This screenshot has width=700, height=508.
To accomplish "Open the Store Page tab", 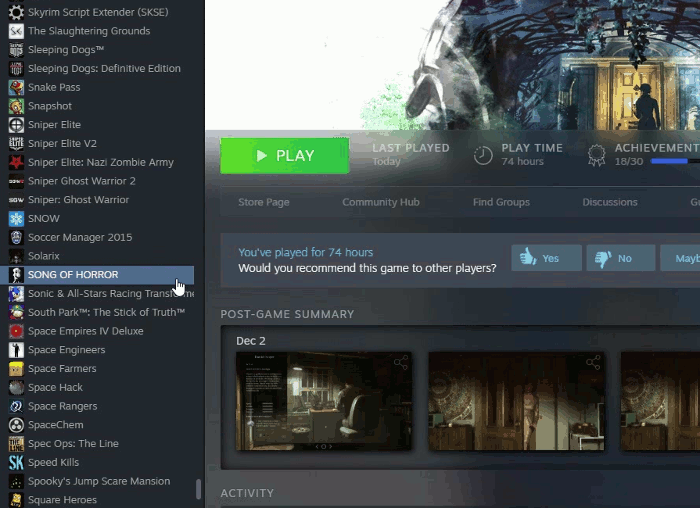I will [x=264, y=202].
